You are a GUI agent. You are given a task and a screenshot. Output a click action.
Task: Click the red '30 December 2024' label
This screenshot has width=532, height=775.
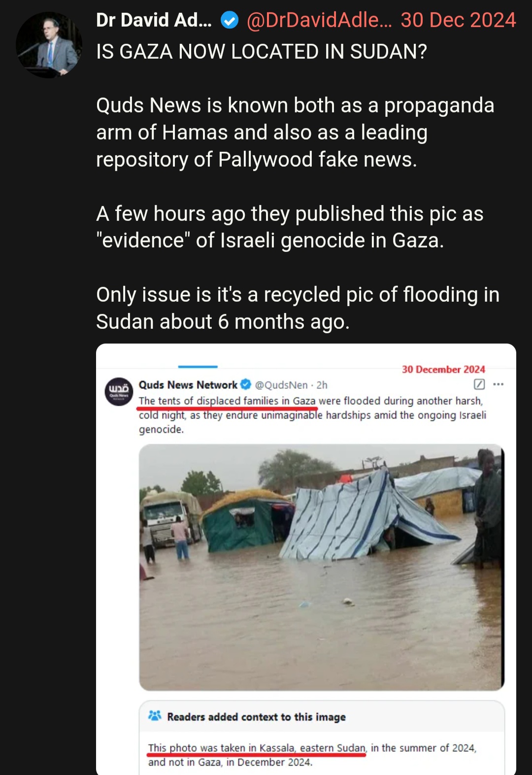(443, 369)
